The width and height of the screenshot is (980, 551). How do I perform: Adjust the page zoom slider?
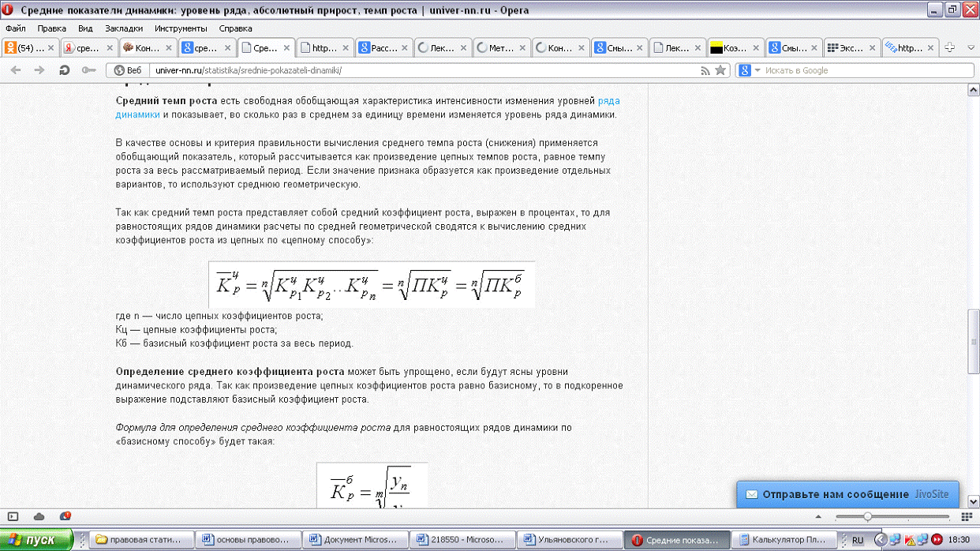[868, 516]
